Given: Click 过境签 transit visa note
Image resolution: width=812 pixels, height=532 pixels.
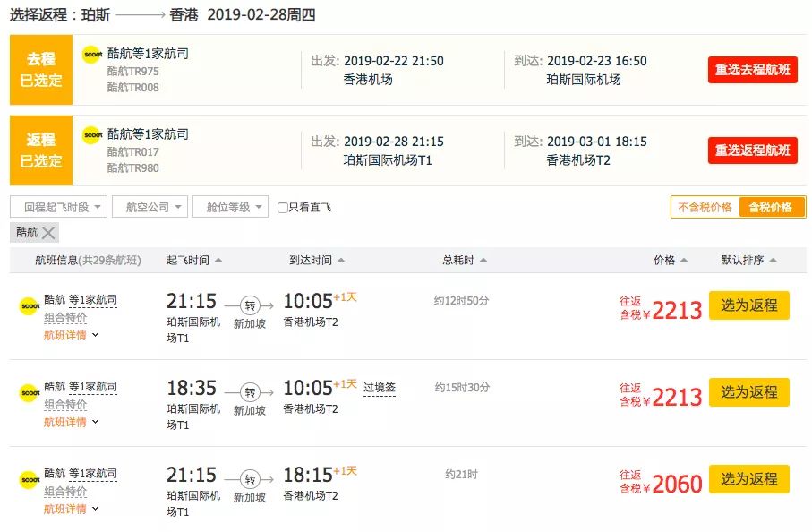Looking at the screenshot, I should 379,388.
